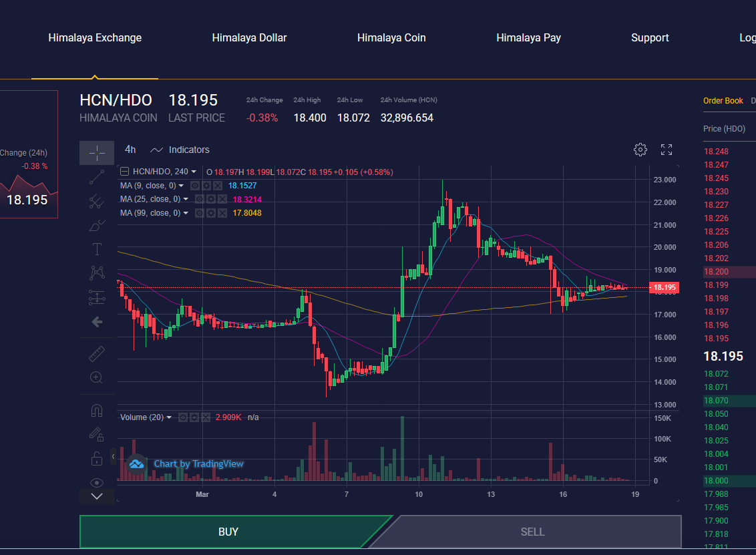Click the 24h Volume value 32,896.654
Screen dimensions: 756x555
click(x=407, y=118)
